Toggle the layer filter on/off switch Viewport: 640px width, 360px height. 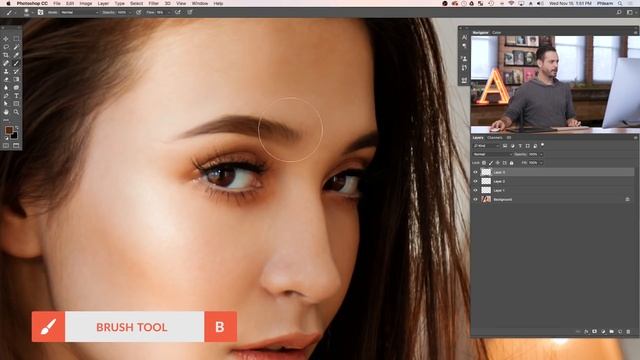click(x=542, y=144)
